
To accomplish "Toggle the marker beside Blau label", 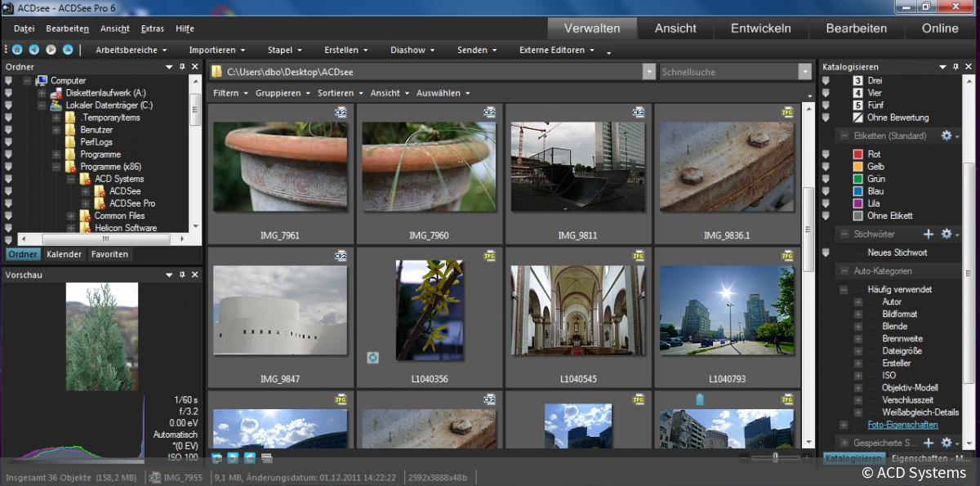I will click(826, 191).
